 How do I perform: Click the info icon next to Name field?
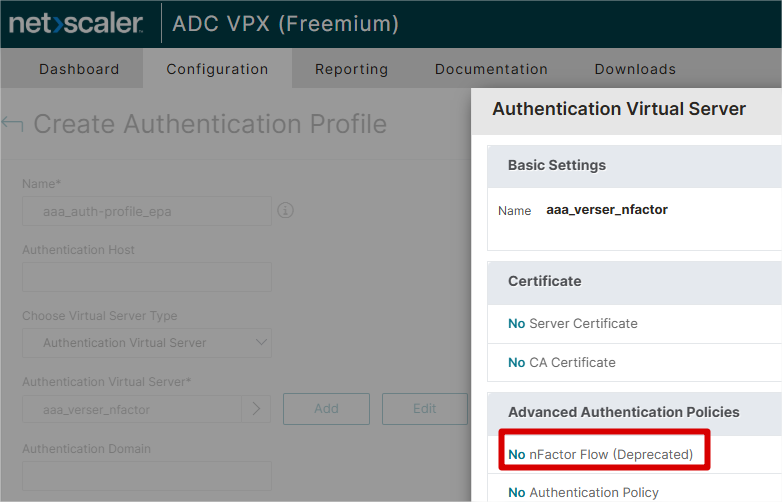click(285, 210)
